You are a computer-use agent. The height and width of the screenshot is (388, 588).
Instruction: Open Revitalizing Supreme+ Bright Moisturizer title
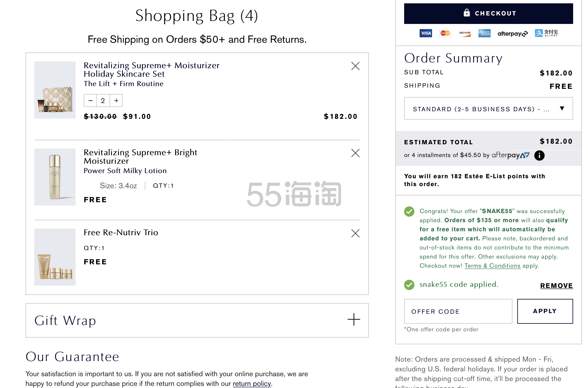[x=140, y=157]
